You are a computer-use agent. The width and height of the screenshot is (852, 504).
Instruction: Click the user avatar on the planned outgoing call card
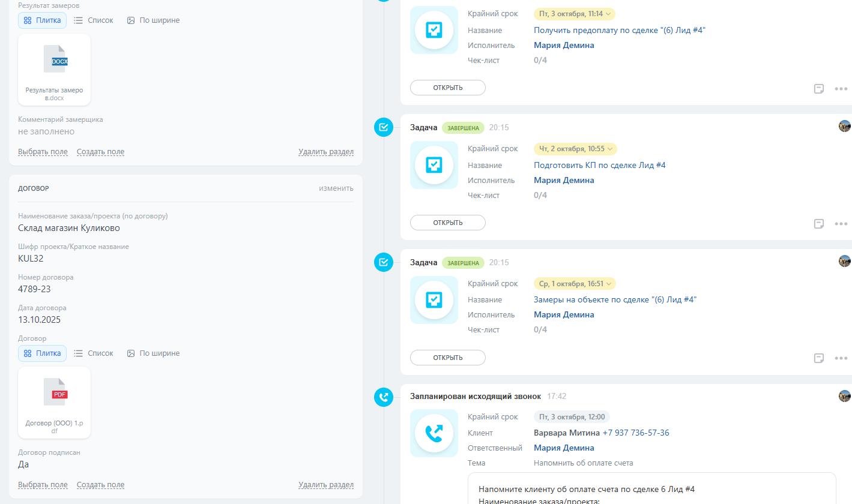tap(845, 396)
